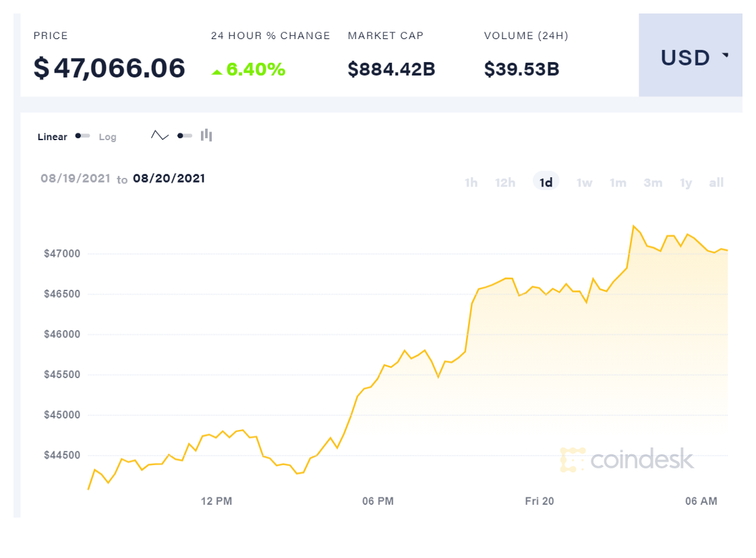Screen dimensions: 756x558
Task: Show the 3m time range
Action: click(653, 183)
